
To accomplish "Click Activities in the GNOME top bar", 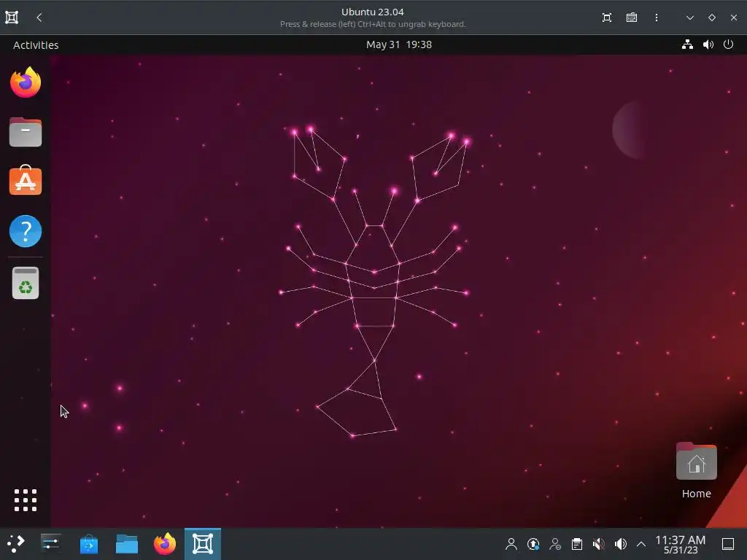I will (36, 44).
